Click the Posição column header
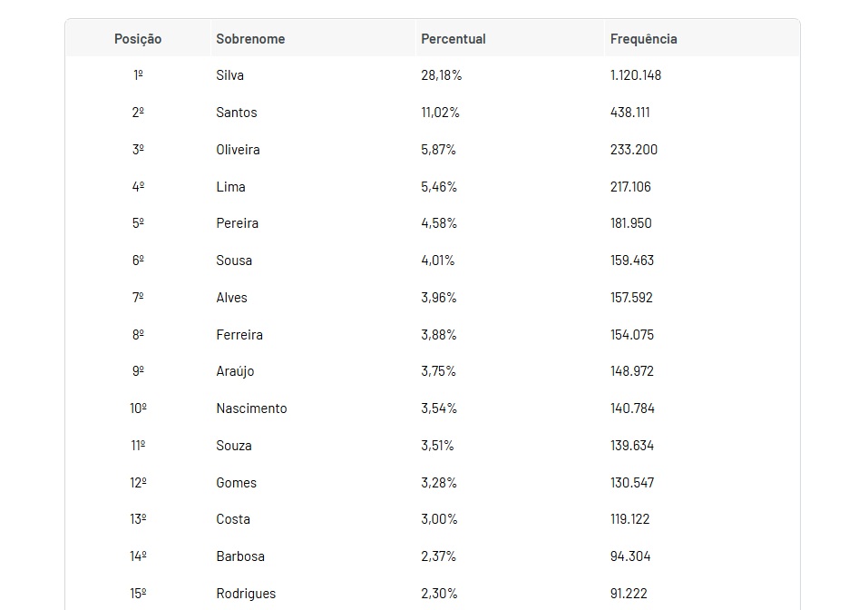Screen dimensions: 868x610 click(138, 39)
